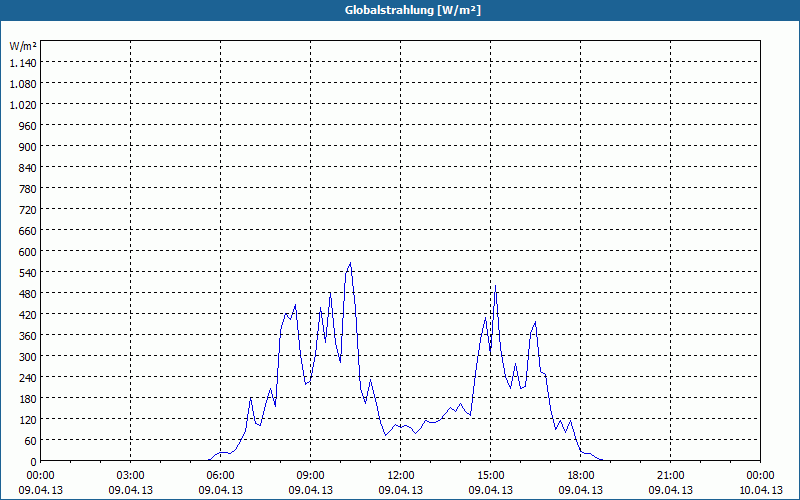The image size is (800, 500).
Task: Click the 660 y-axis label
Action: (28, 231)
